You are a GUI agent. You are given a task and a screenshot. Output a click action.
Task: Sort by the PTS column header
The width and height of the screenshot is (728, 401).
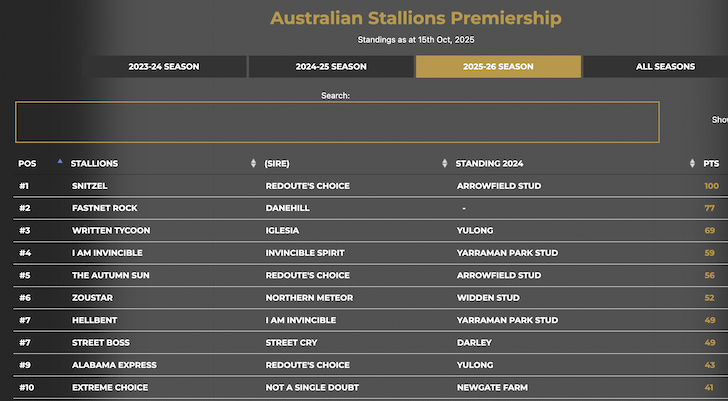pos(711,163)
